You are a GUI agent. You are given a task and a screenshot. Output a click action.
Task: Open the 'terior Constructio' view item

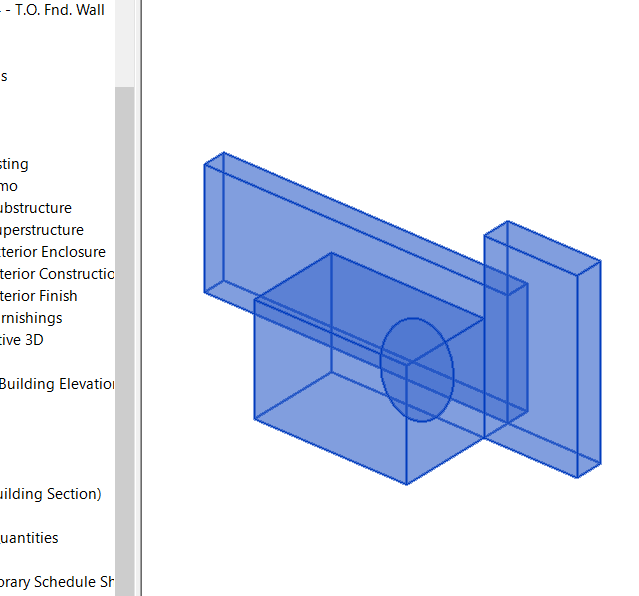coord(57,274)
